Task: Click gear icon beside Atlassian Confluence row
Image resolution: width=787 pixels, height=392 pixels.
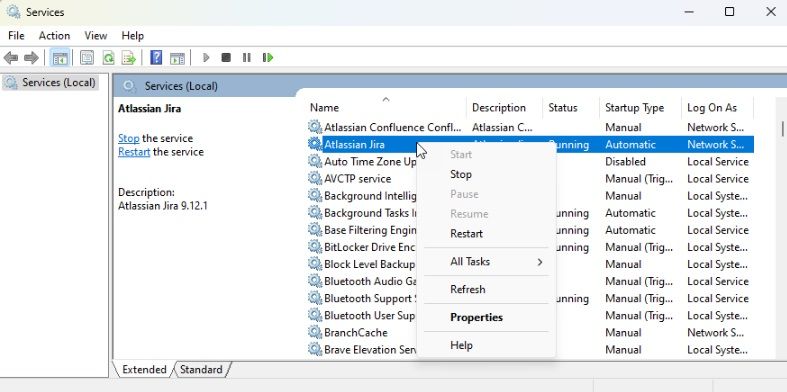Action: click(315, 127)
